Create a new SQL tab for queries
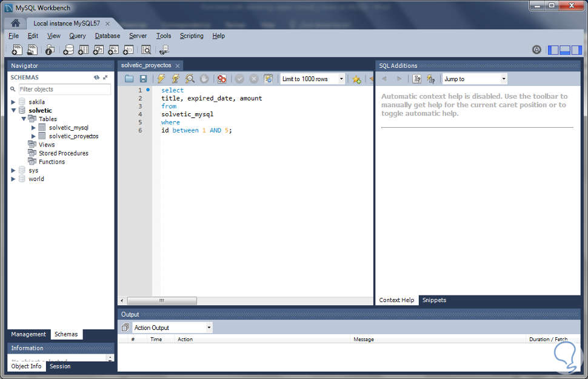 [x=17, y=50]
